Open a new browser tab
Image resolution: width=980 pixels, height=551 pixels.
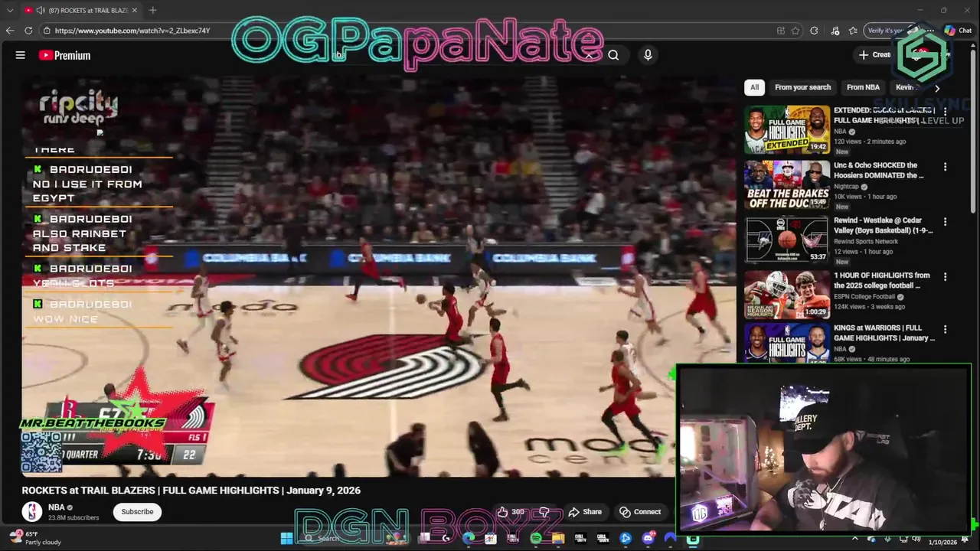click(x=152, y=10)
